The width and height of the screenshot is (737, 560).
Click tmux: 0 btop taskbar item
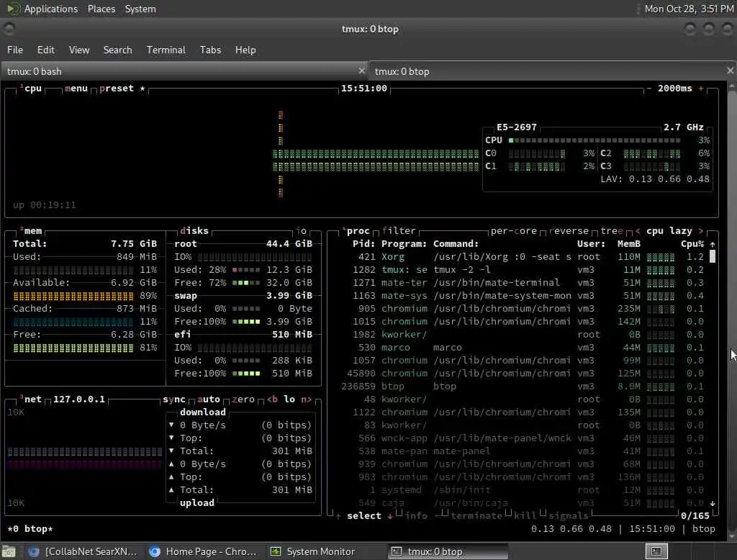coord(448,551)
